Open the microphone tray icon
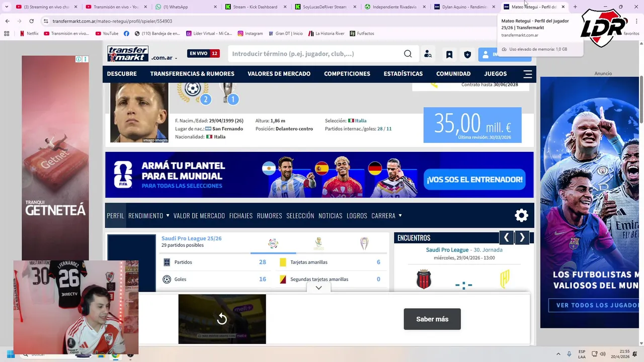 coord(569,354)
